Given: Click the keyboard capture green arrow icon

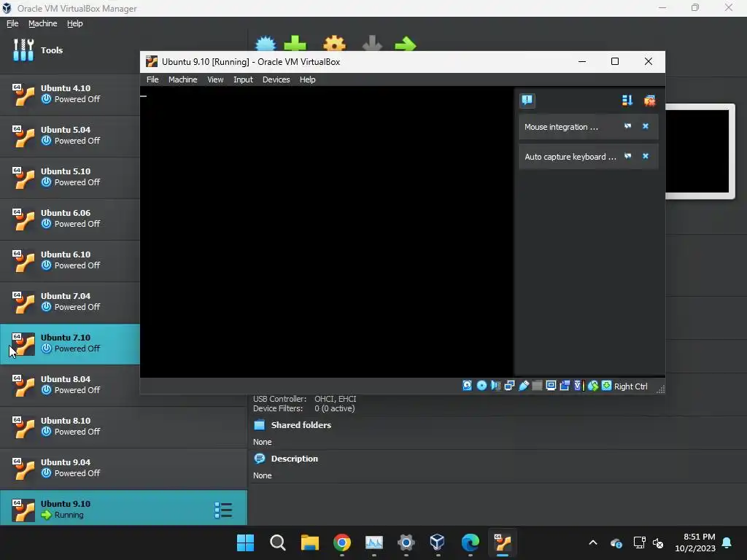Looking at the screenshot, I should [x=606, y=386].
